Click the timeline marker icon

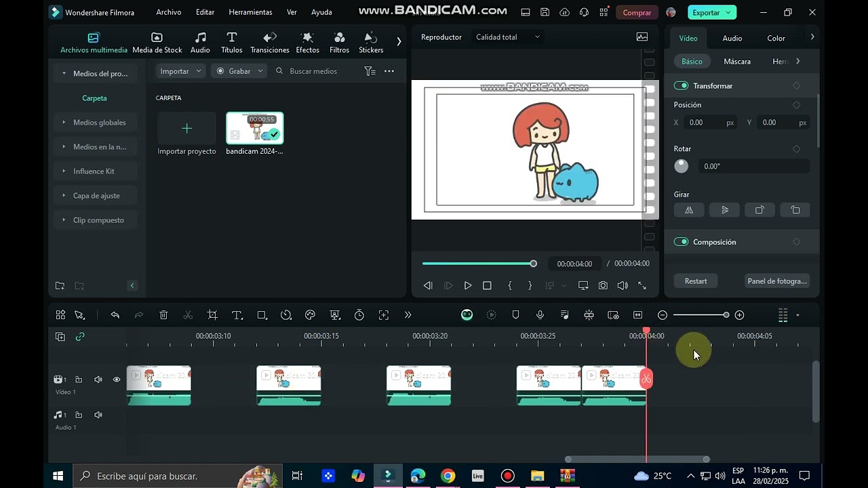pyautogui.click(x=515, y=315)
